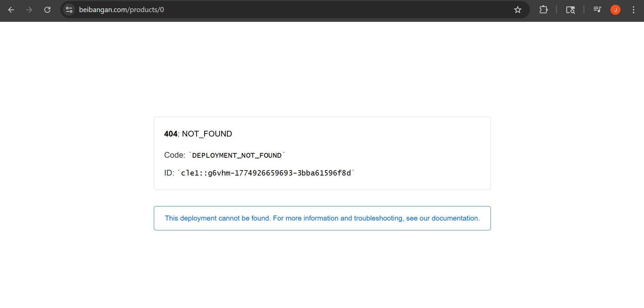Click the bold 404 number

point(171,134)
